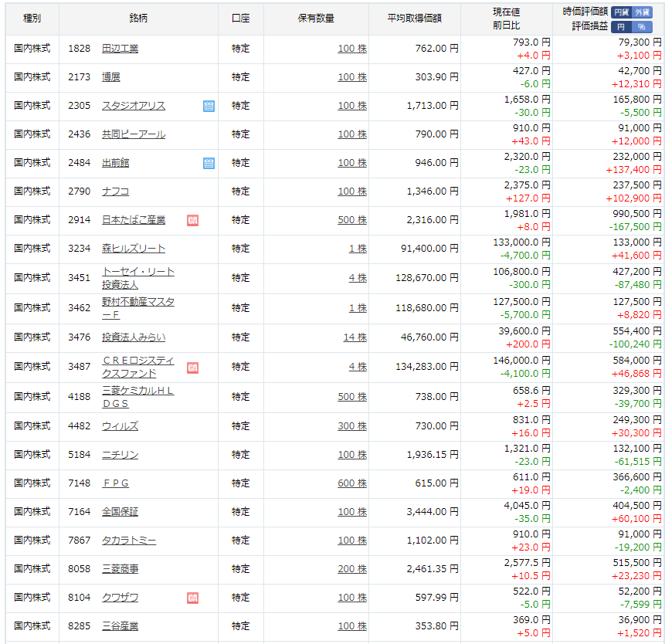
Task: Open the 野村不動産マスターＦ link
Action: (138, 308)
